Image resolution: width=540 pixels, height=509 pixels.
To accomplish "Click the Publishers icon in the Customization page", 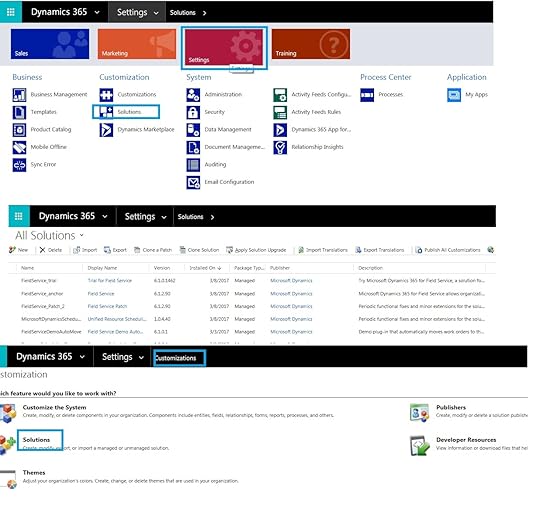I will click(419, 413).
